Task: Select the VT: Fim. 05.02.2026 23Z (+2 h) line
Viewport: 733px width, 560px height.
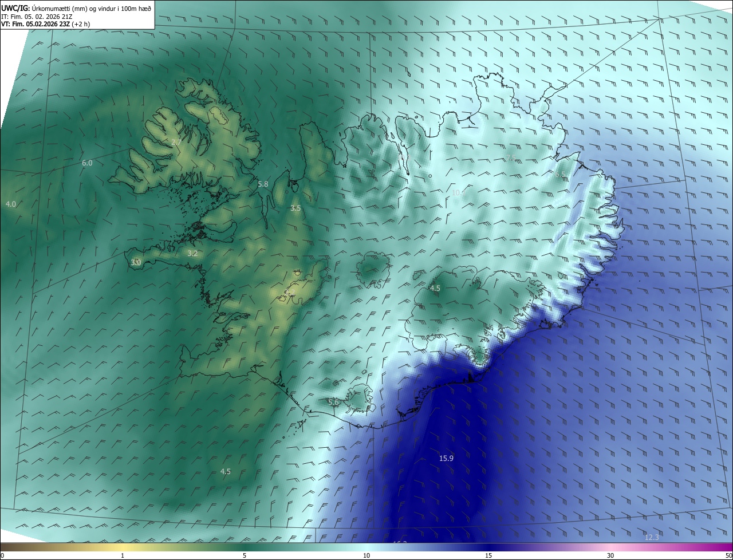Action: [45, 24]
